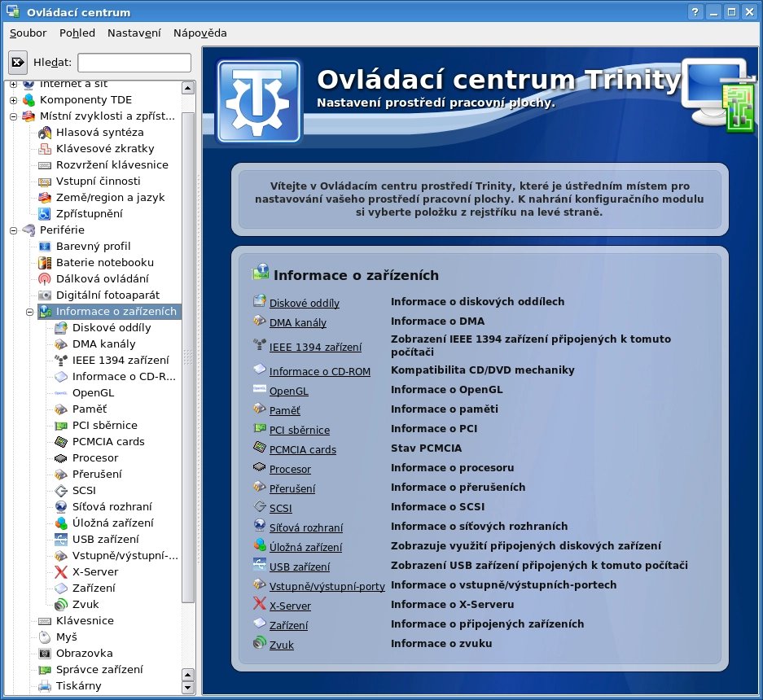This screenshot has width=763, height=700.
Task: Collapse the Informace o zařízeních branch
Action: coord(29,312)
